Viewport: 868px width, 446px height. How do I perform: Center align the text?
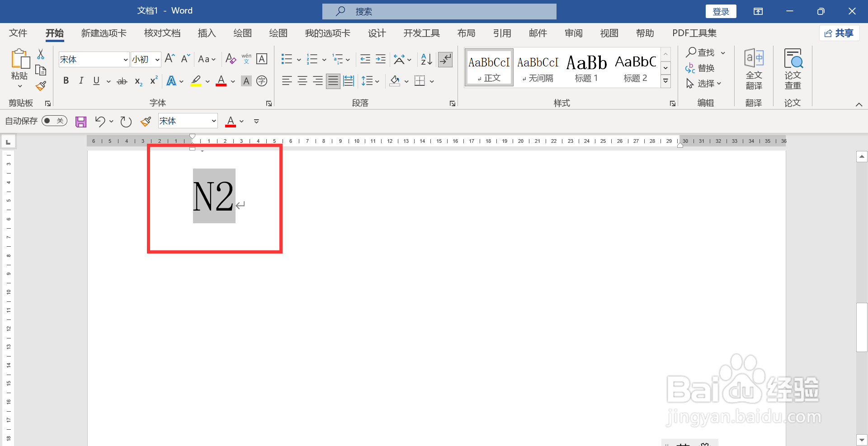tap(302, 81)
